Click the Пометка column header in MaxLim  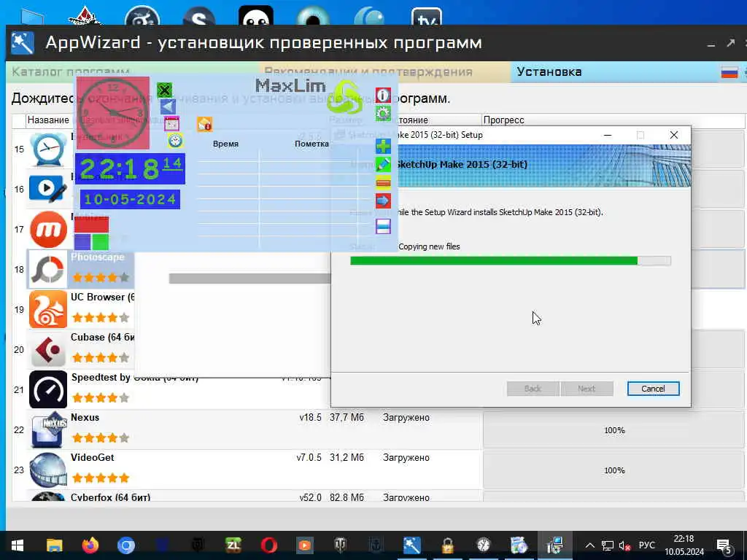311,144
